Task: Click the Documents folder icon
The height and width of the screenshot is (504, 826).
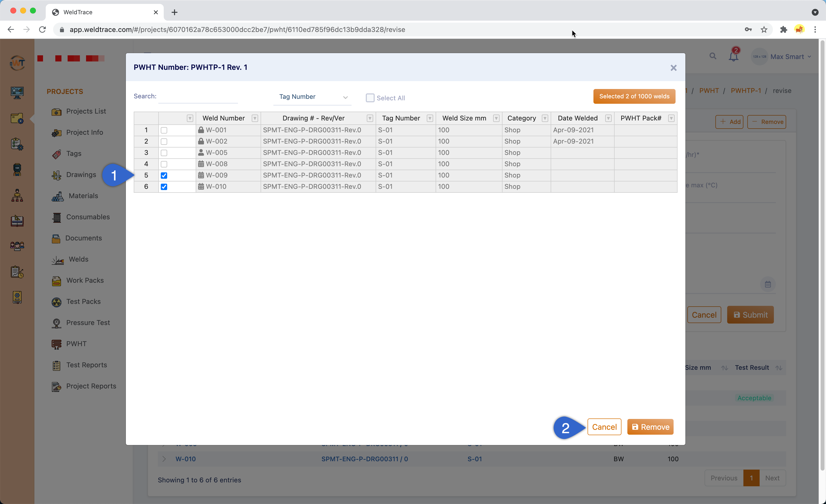Action: pos(56,238)
